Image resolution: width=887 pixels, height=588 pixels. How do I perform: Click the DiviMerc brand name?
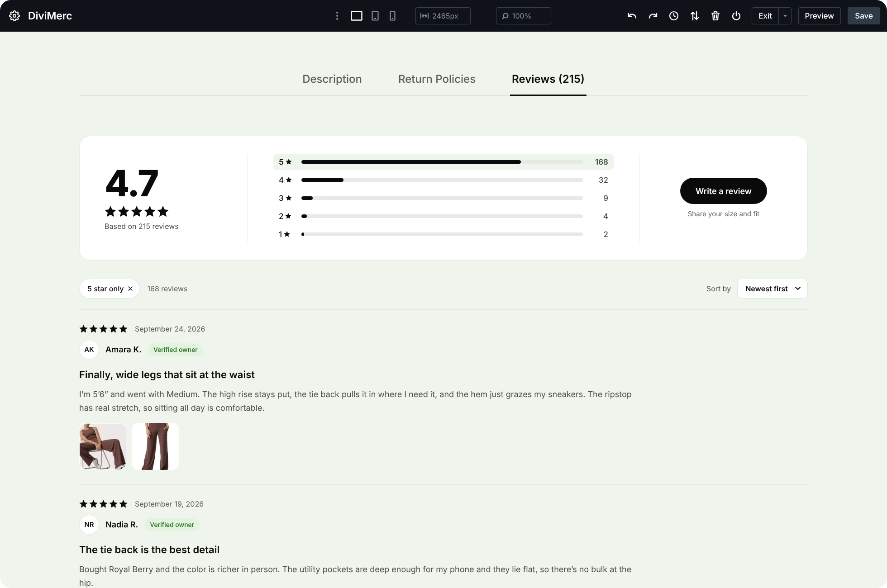click(x=50, y=16)
